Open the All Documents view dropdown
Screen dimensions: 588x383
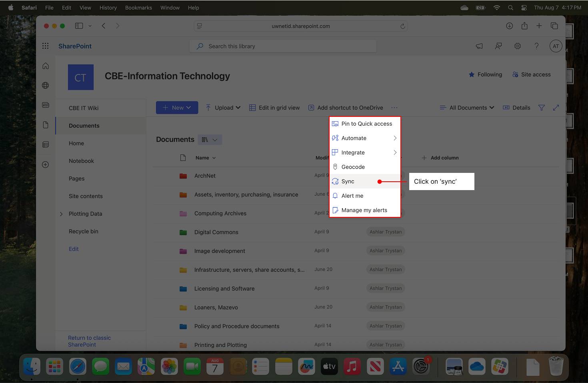466,107
